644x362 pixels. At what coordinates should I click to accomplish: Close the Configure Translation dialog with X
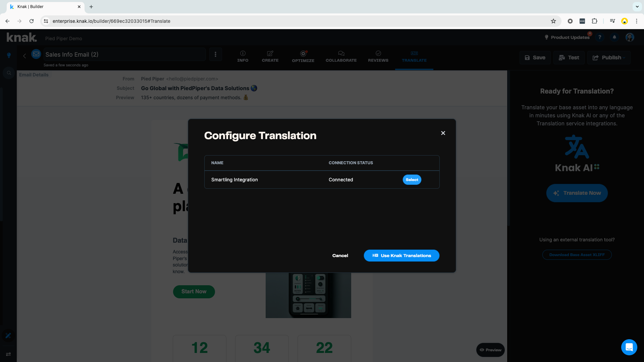point(443,133)
